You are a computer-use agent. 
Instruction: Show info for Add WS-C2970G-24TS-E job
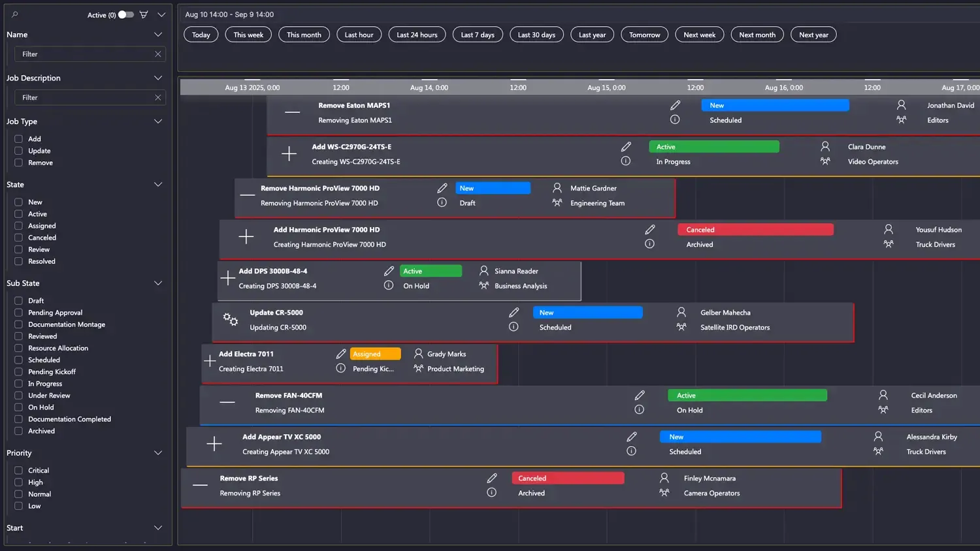626,161
